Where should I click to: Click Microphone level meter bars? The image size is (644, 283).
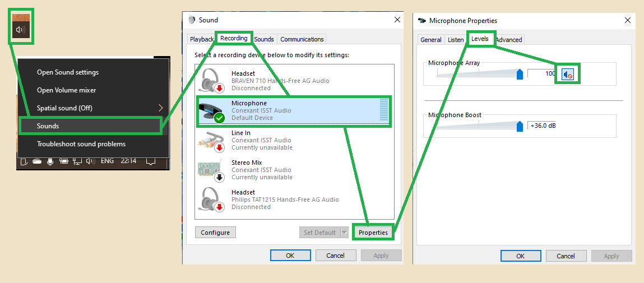coord(384,110)
